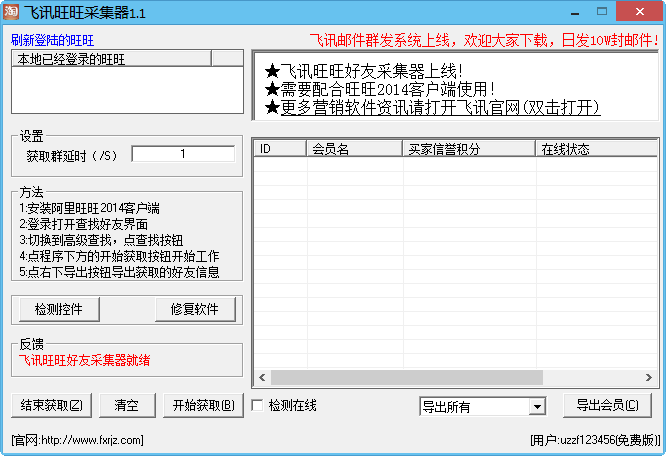The height and width of the screenshot is (456, 666).
Task: Click the 开始获取(B) button
Action: [203, 405]
